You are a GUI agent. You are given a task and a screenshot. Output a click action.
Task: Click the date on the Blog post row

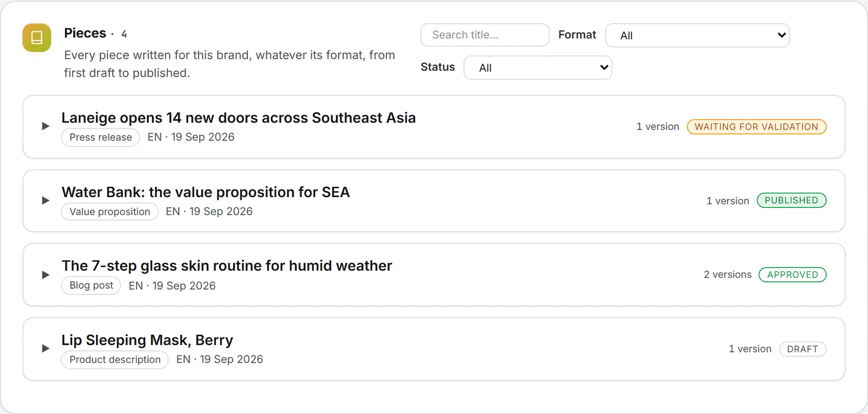pos(184,286)
